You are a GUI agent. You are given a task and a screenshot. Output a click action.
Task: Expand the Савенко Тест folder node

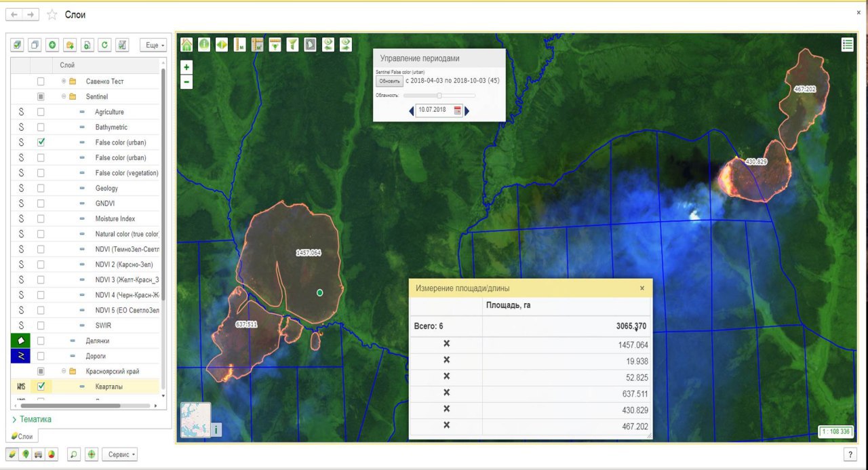tap(64, 81)
